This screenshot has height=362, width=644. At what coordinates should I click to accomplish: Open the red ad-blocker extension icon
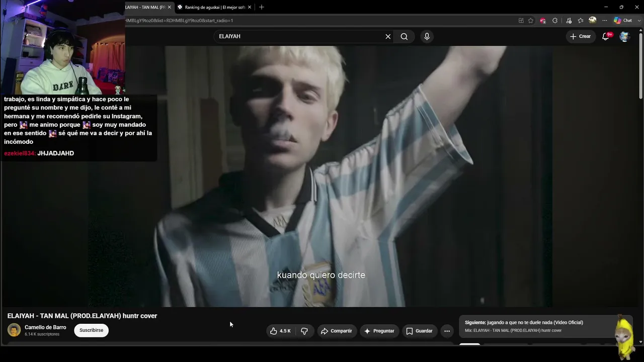pyautogui.click(x=543, y=21)
